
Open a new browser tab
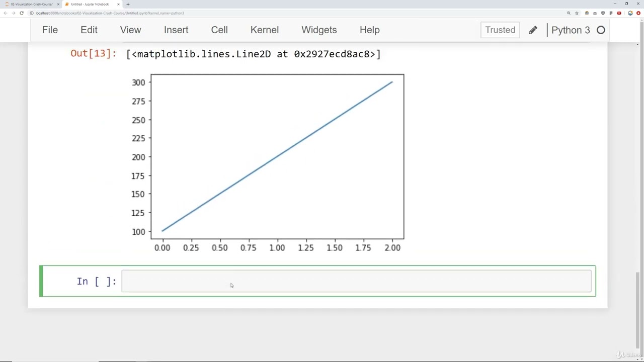[x=128, y=4]
